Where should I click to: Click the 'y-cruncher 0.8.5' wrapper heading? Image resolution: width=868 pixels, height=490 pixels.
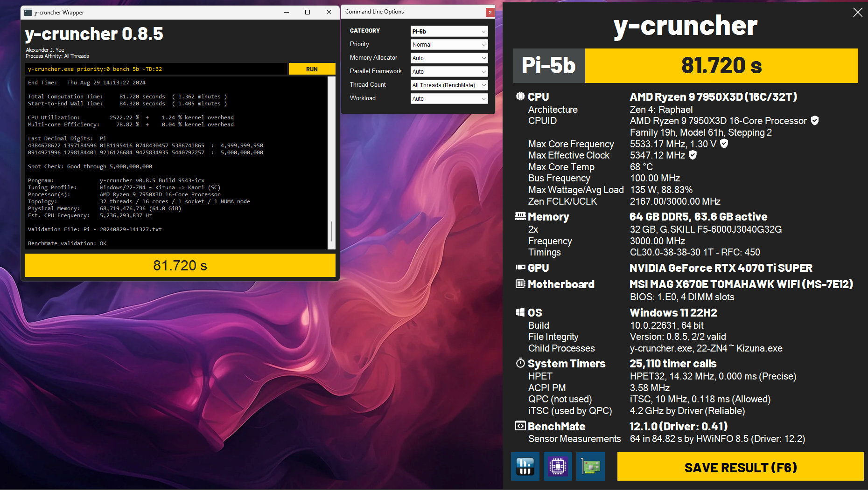click(94, 34)
